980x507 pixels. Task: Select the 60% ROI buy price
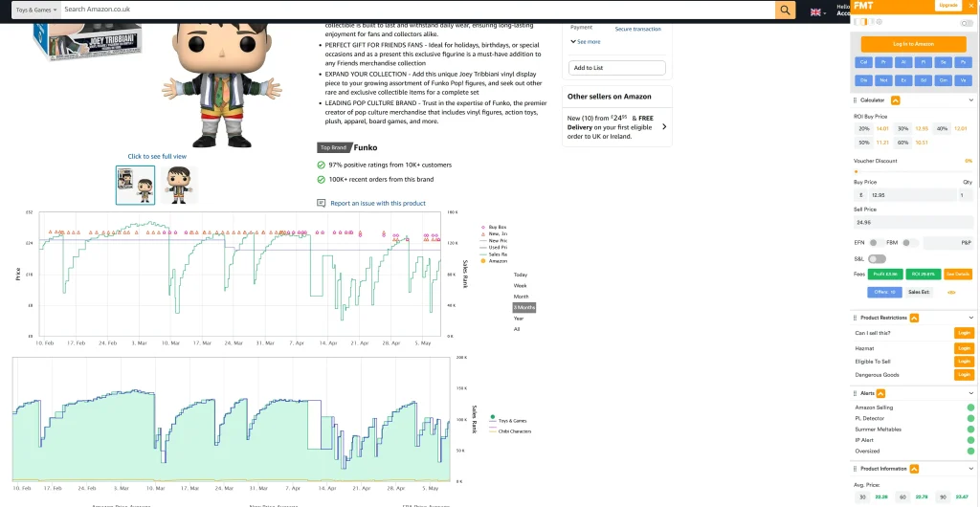tap(903, 143)
